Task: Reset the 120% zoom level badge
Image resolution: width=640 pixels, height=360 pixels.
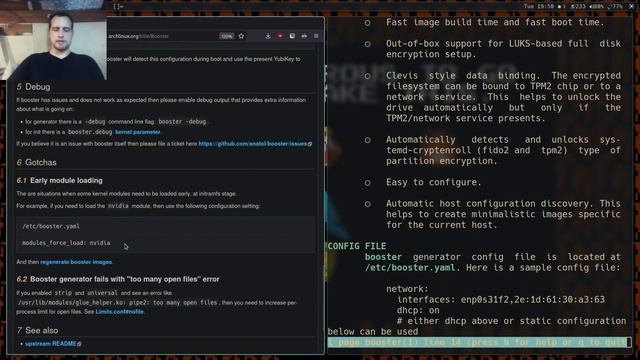Action: 227,36
